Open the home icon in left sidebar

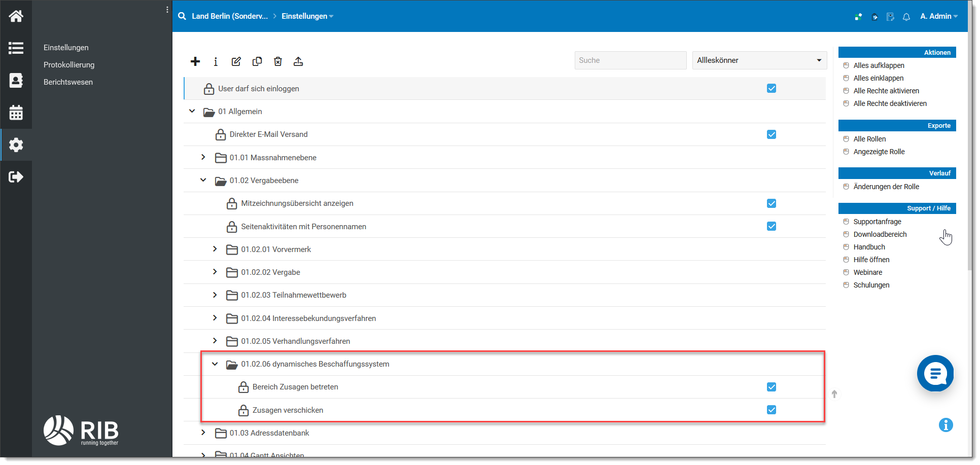pos(16,16)
